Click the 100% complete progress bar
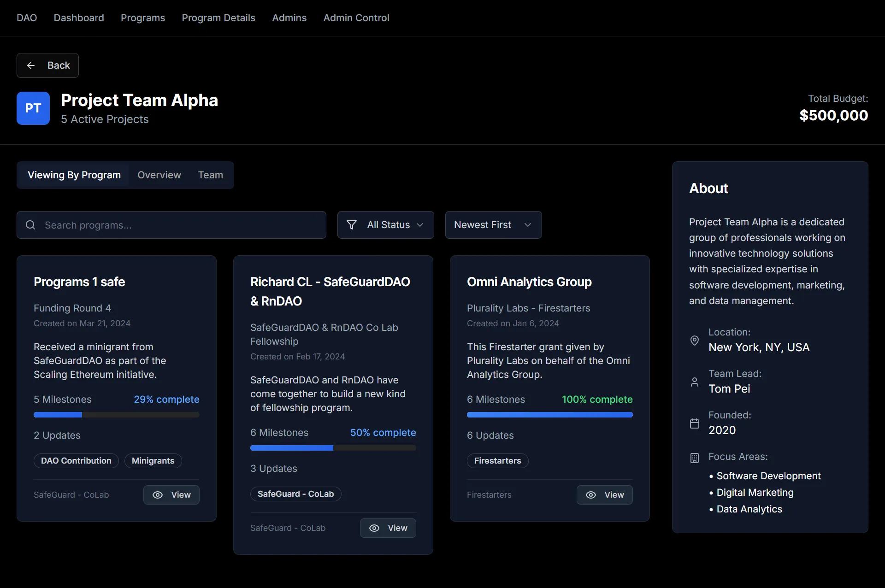885x588 pixels. pos(550,415)
